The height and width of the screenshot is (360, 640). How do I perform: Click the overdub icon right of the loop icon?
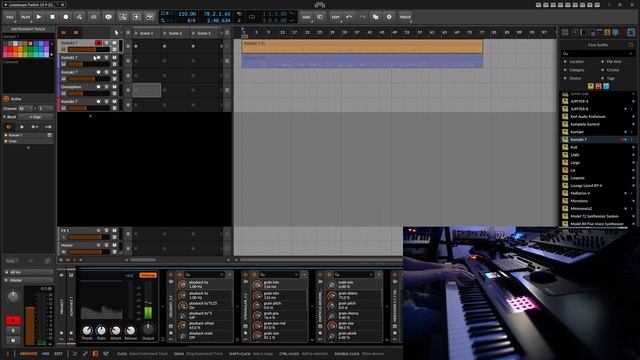108,17
